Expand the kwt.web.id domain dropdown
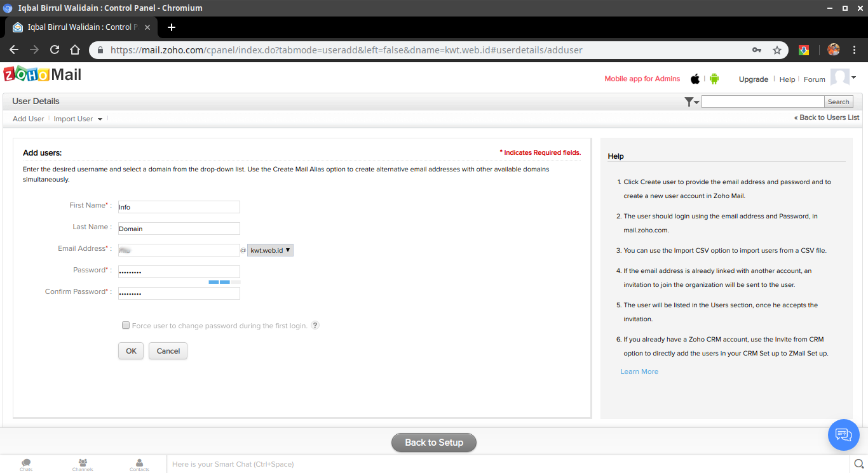This screenshot has height=473, width=868. (270, 250)
